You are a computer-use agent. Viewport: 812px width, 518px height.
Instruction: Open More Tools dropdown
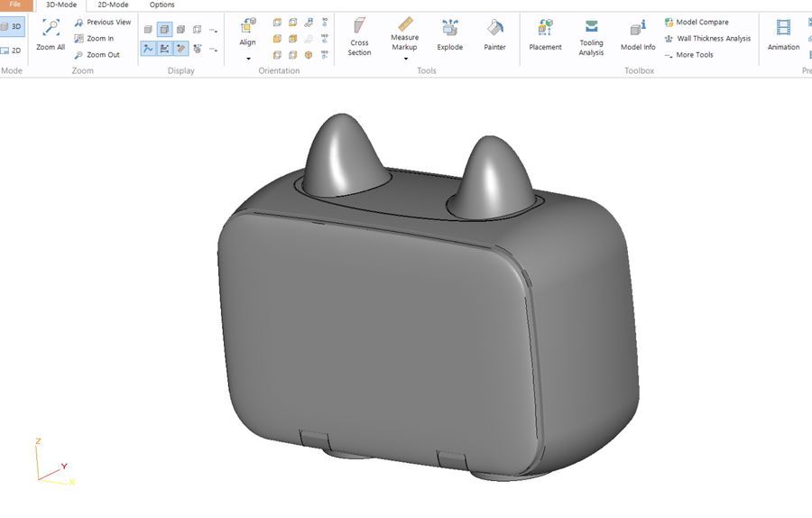click(x=688, y=54)
